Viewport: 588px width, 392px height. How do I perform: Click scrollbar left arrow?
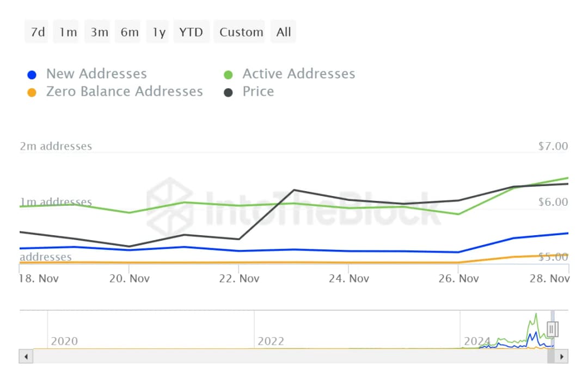tap(26, 357)
